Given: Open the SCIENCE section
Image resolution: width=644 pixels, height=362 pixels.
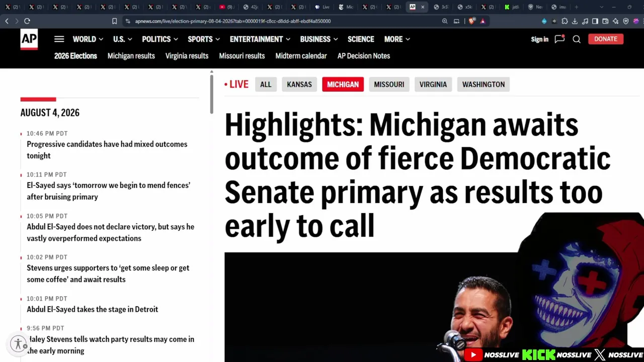Looking at the screenshot, I should point(361,39).
